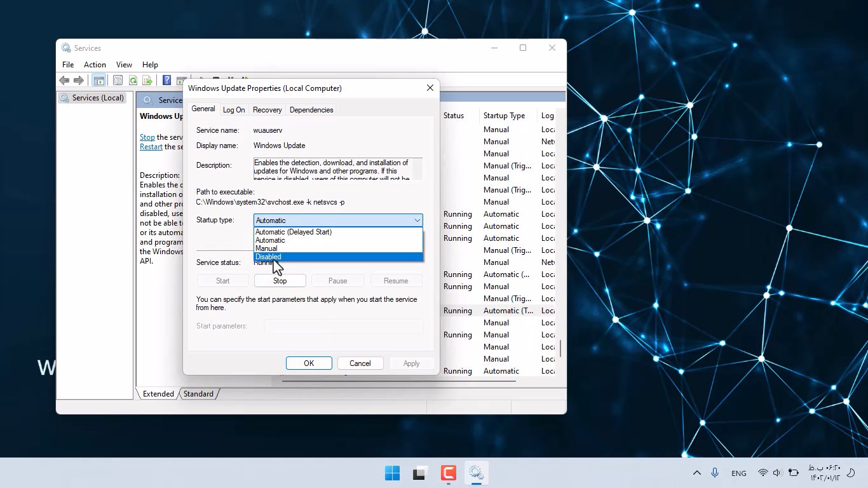Choose Manual startup type option
The height and width of the screenshot is (488, 868).
[x=338, y=248]
